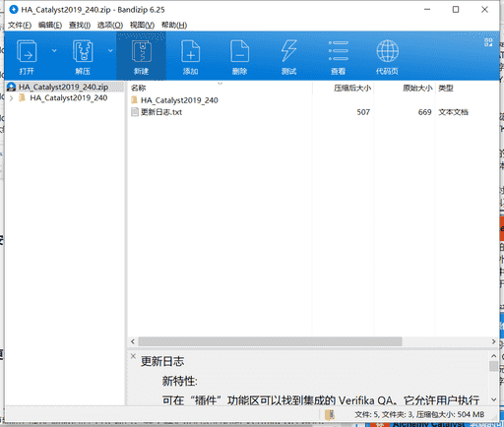Click the folder icon in the file list

click(134, 100)
